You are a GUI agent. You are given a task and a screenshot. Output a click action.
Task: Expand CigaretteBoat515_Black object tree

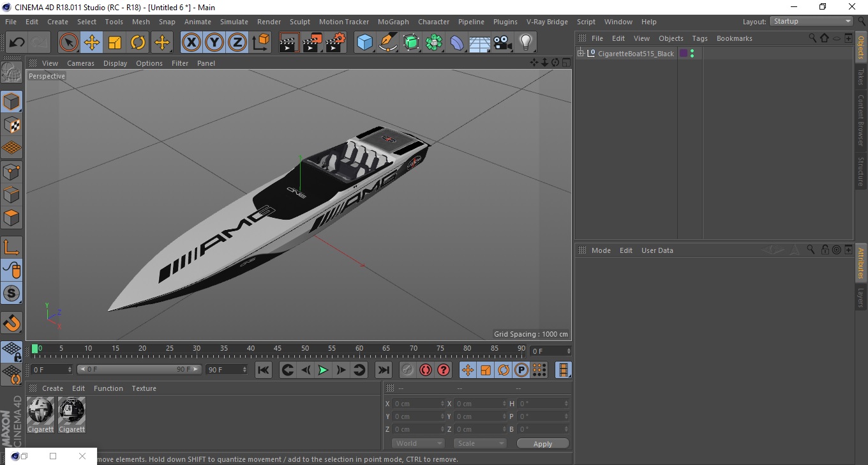(x=580, y=54)
